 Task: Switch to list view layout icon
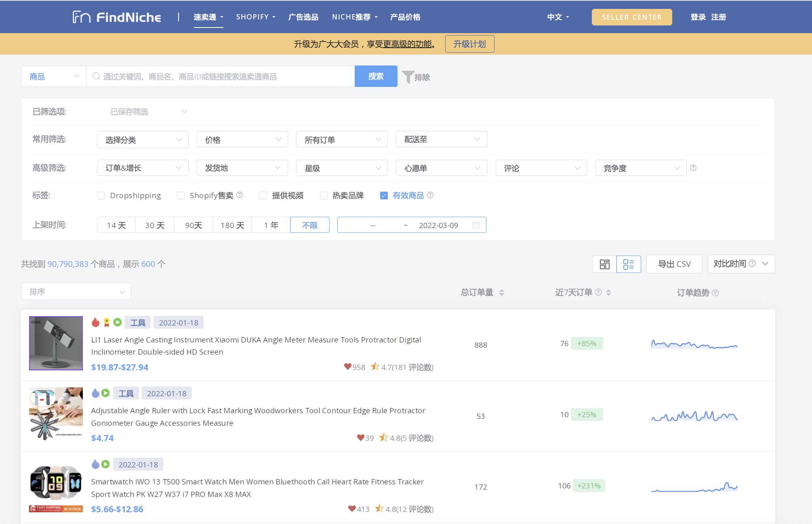coord(628,264)
